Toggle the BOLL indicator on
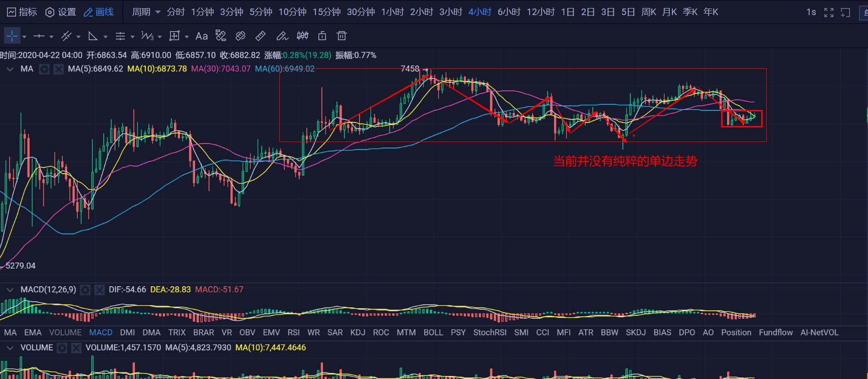Viewport: 868px width, 379px height. pos(433,332)
